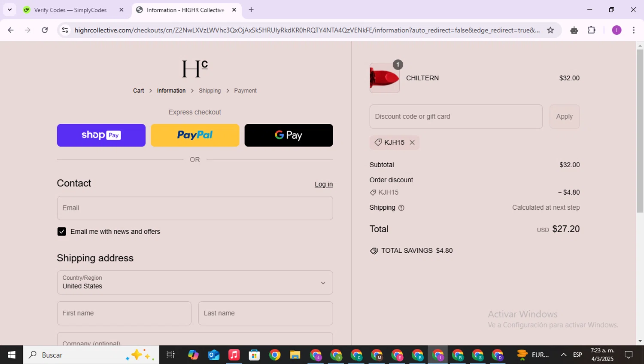Switch to the Verify Codes — SimplyCodes tab

(70, 10)
